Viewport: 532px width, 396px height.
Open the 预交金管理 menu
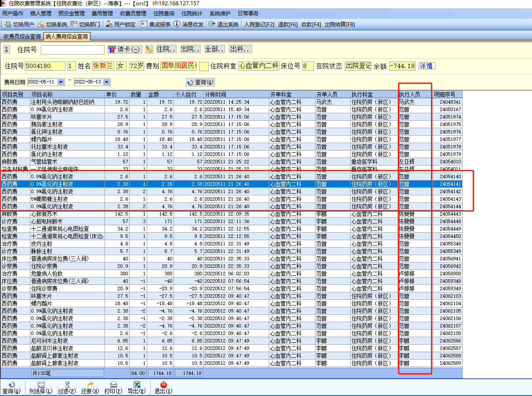pos(72,14)
